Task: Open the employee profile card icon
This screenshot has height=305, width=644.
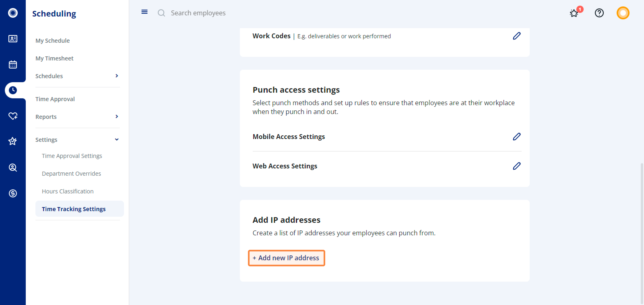Action: [x=13, y=39]
